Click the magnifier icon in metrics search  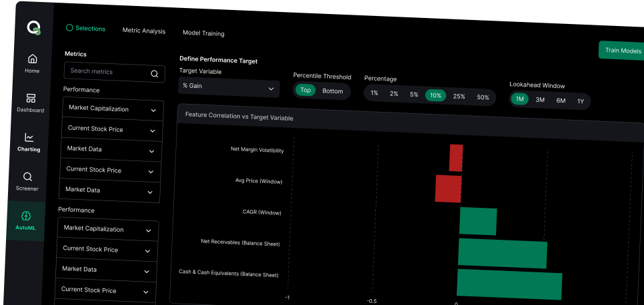(x=154, y=74)
